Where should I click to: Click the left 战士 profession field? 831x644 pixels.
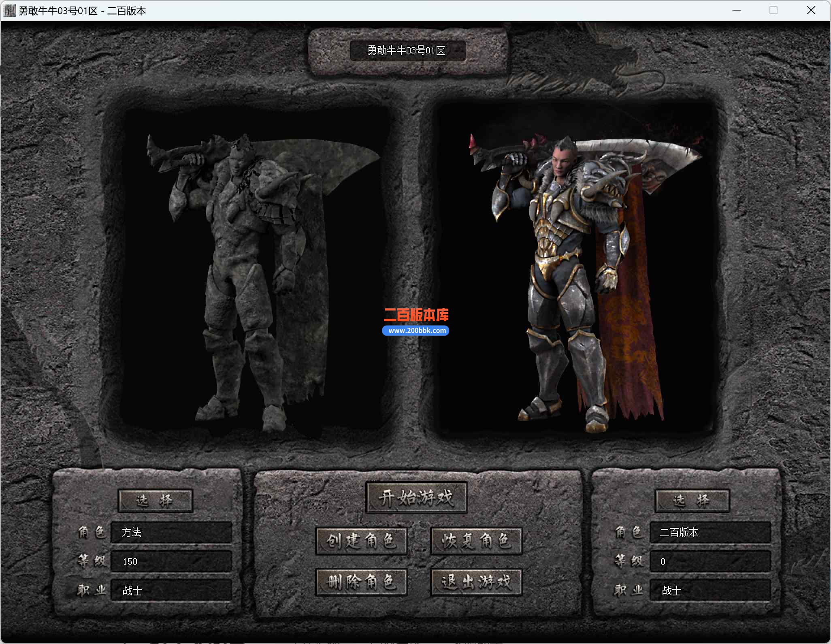tap(171, 591)
